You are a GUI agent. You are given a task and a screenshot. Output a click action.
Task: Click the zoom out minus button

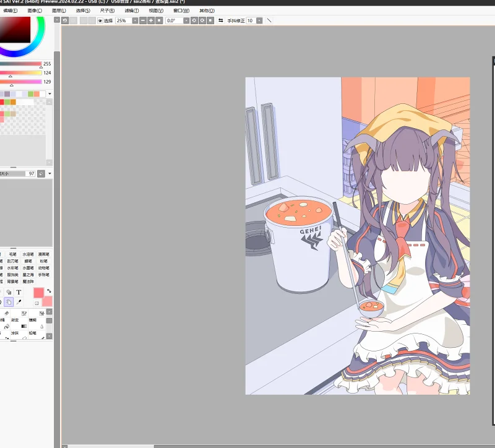click(143, 20)
